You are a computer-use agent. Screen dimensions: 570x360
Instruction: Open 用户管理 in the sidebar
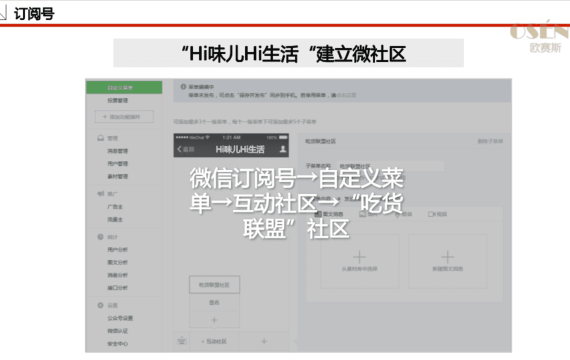click(x=117, y=164)
